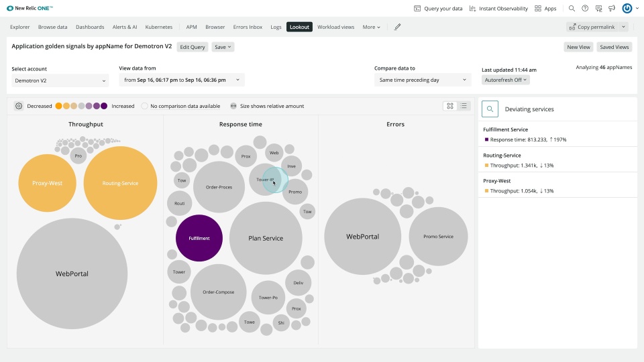Open the Errors Inbox tab

tap(248, 27)
